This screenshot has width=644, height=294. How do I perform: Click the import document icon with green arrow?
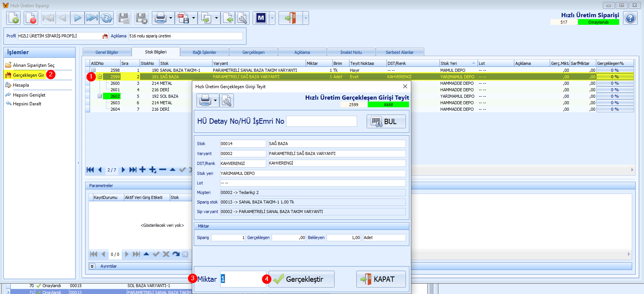click(228, 18)
